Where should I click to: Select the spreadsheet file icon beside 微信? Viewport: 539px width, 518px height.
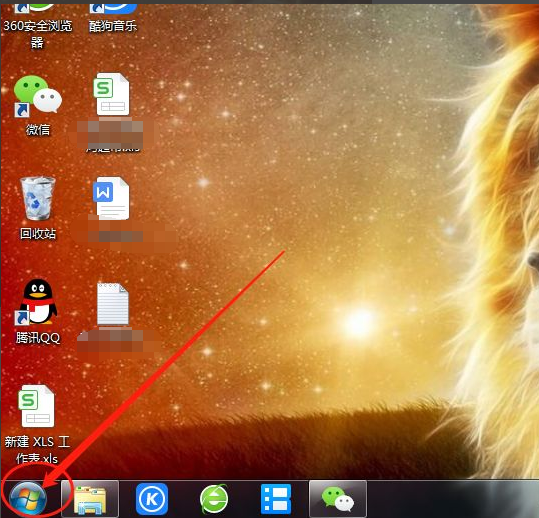point(111,94)
